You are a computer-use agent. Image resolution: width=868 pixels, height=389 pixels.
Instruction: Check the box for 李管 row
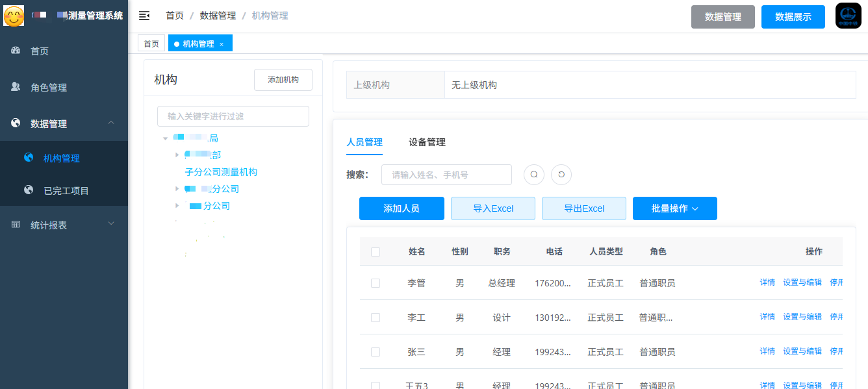pyautogui.click(x=376, y=283)
